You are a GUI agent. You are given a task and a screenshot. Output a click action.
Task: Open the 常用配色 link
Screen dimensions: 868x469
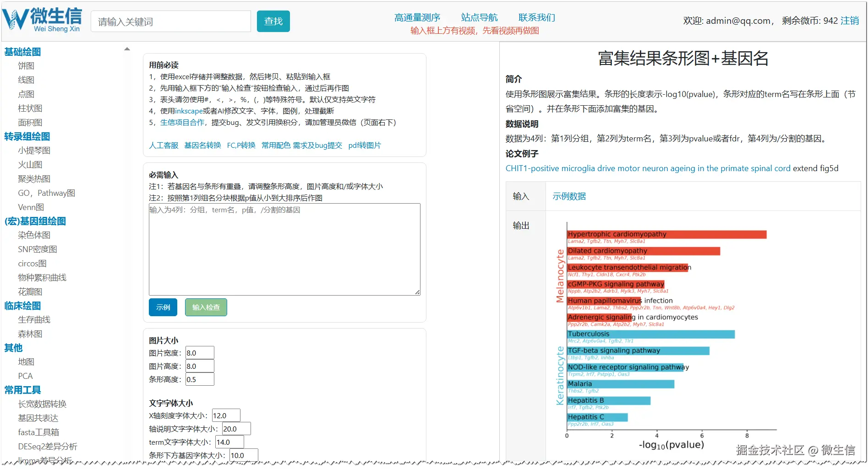276,145
